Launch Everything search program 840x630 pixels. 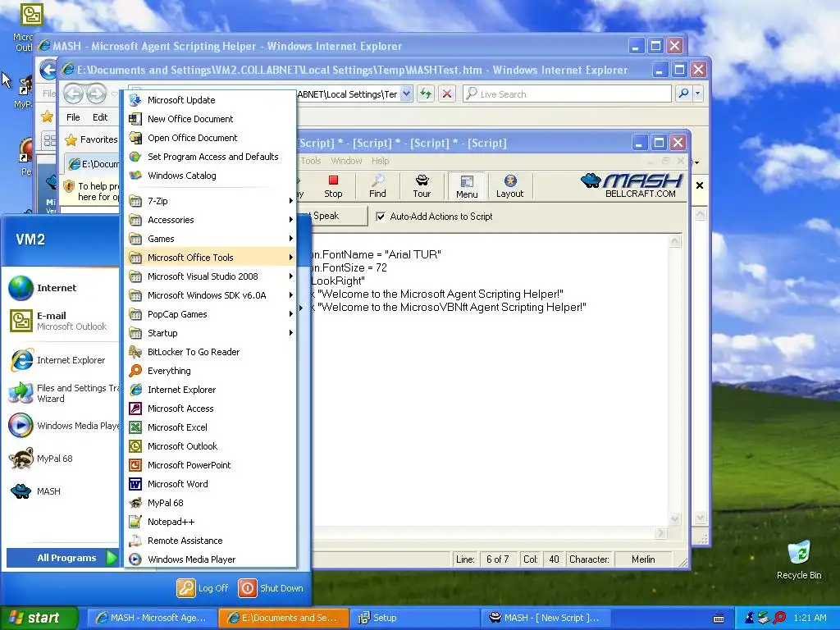tap(211, 371)
